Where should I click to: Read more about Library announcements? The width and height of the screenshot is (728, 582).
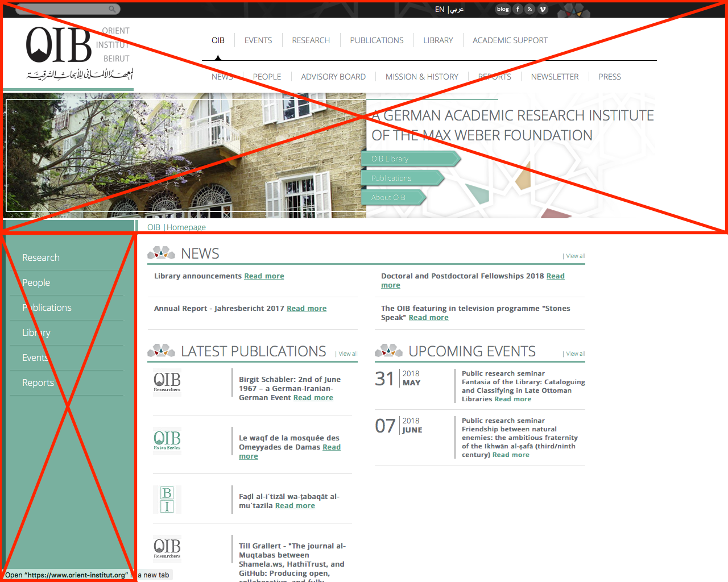(x=264, y=276)
